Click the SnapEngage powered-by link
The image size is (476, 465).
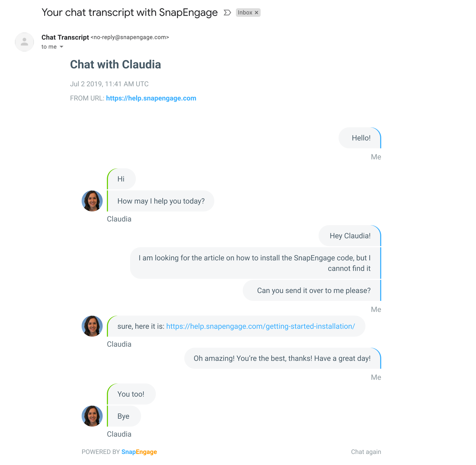click(139, 452)
